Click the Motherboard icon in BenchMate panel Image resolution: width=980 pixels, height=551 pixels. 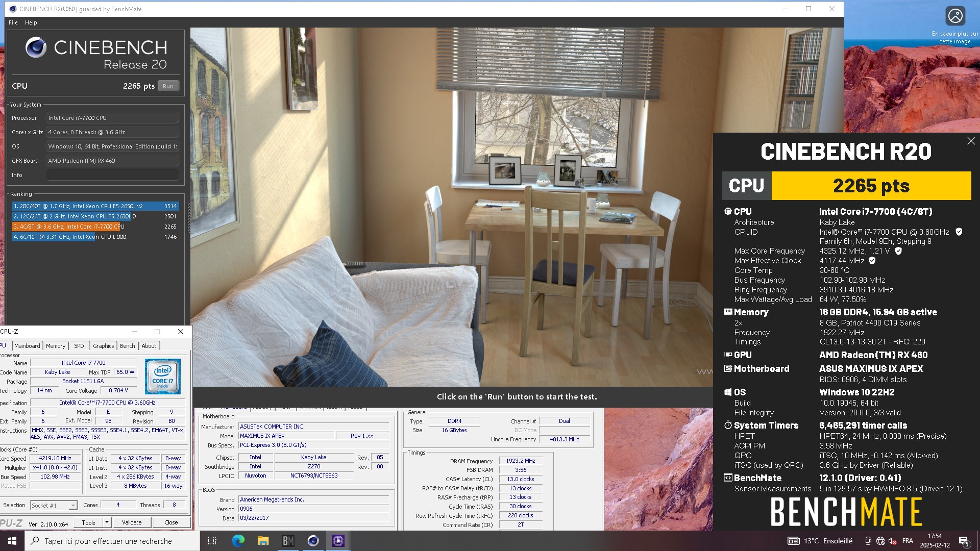point(728,368)
